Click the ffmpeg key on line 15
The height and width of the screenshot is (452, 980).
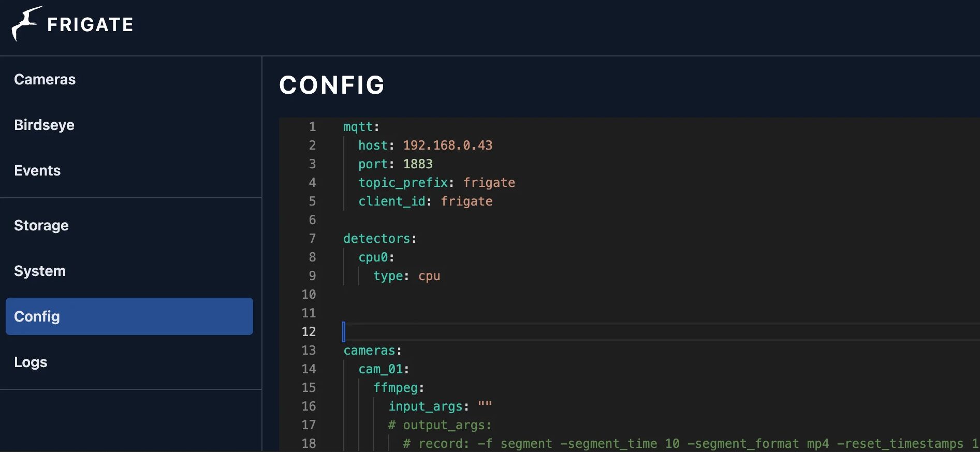396,388
